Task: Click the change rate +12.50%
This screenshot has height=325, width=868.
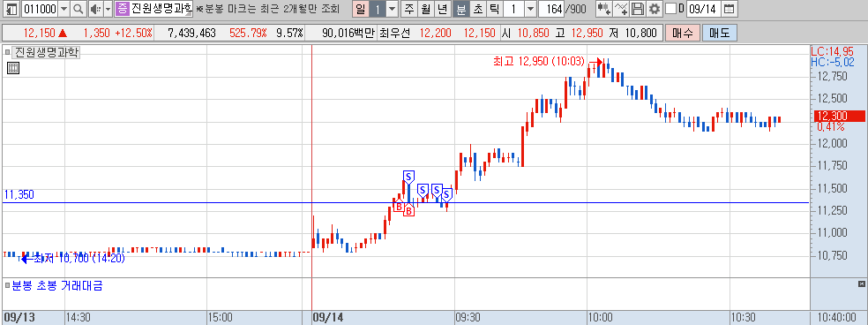Action: 133,33
